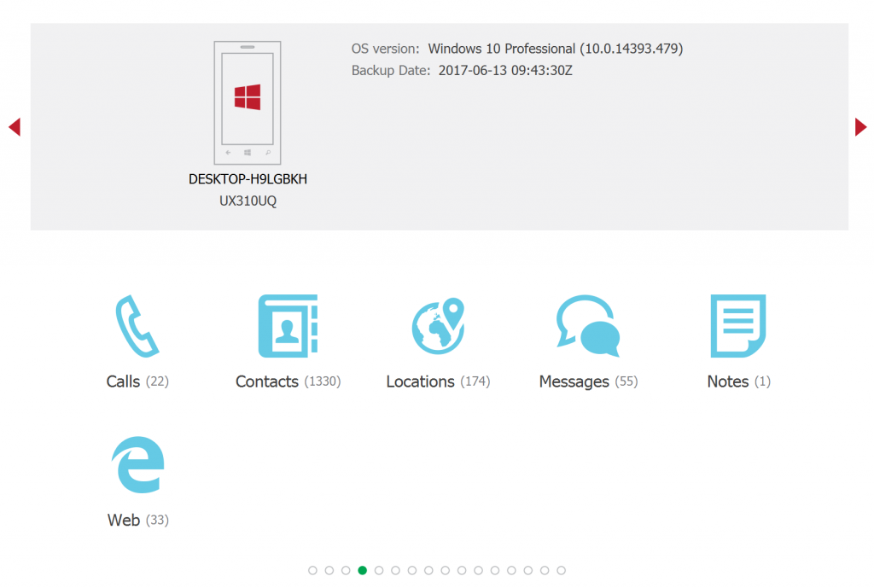Navigate to next backup with right arrow
The width and height of the screenshot is (874, 588).
tap(859, 126)
